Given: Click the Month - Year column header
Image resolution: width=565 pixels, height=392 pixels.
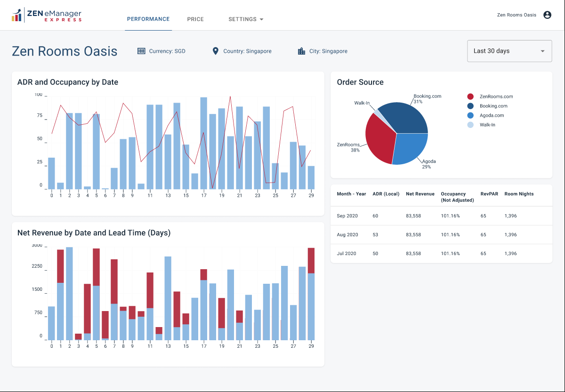Looking at the screenshot, I should [351, 194].
